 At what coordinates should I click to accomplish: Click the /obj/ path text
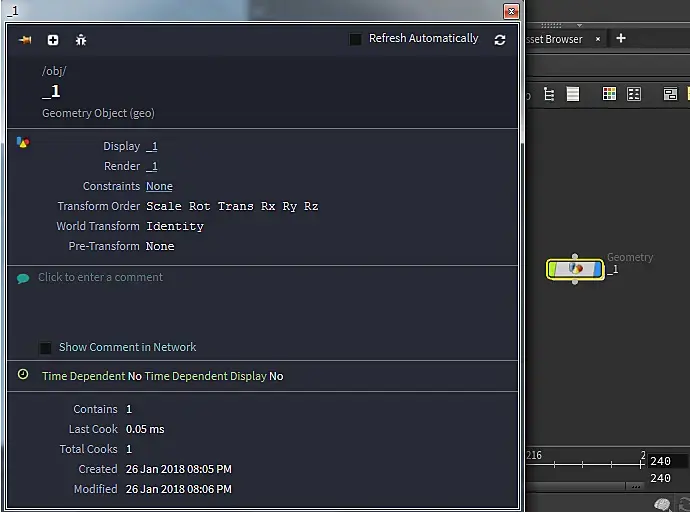click(54, 71)
